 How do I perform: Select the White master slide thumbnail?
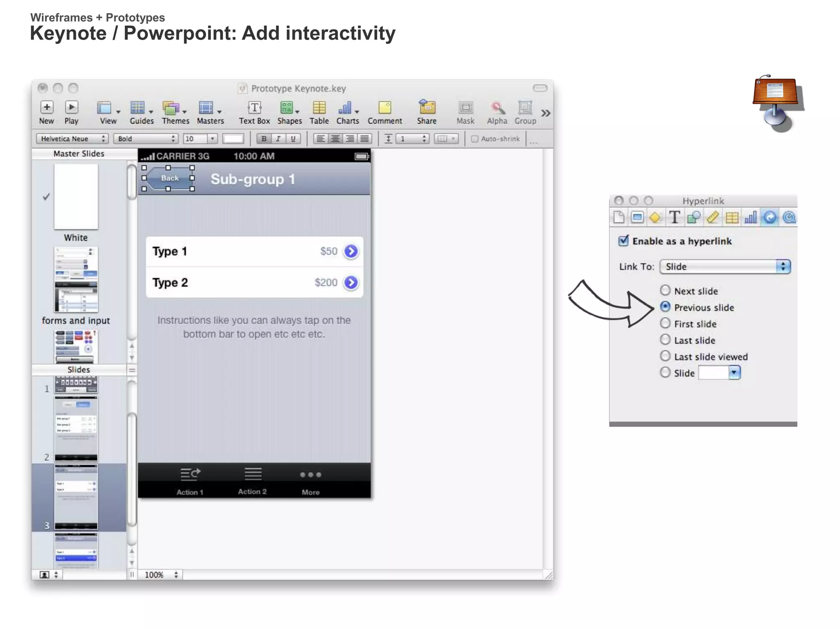point(76,197)
